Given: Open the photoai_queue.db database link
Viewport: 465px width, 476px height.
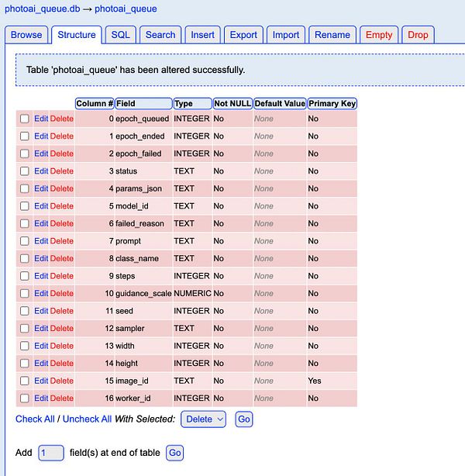Looking at the screenshot, I should [x=42, y=9].
